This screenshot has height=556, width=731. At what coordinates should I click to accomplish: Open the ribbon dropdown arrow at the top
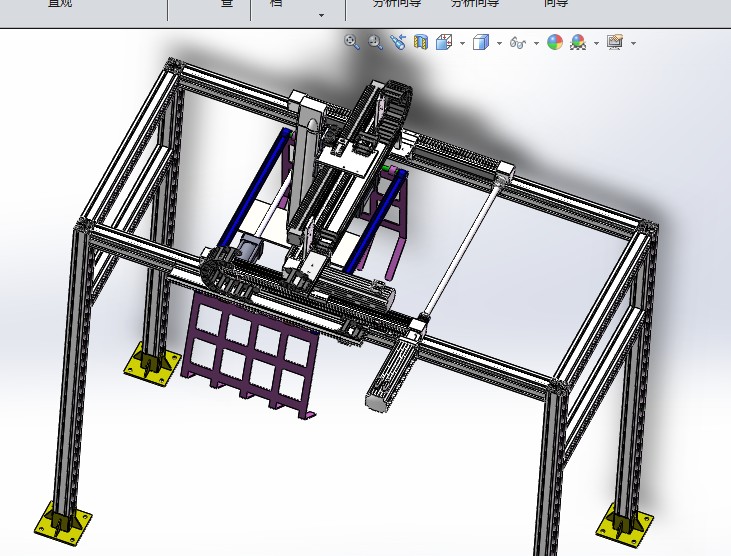click(x=321, y=15)
